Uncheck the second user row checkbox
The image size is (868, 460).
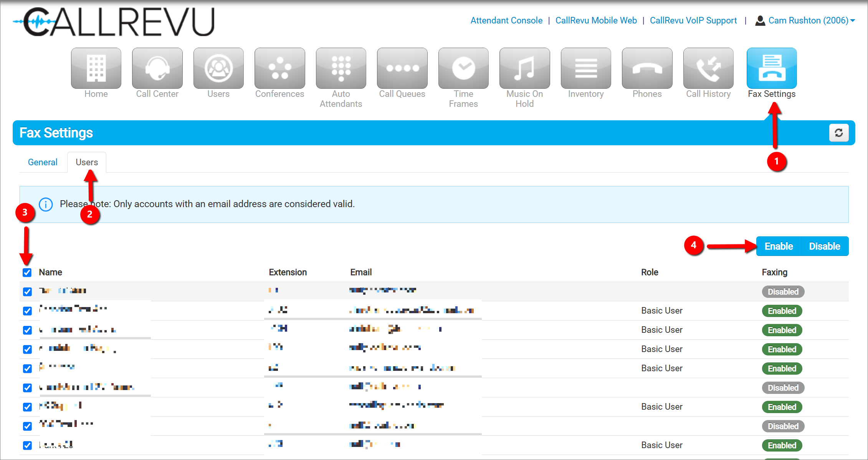point(27,311)
